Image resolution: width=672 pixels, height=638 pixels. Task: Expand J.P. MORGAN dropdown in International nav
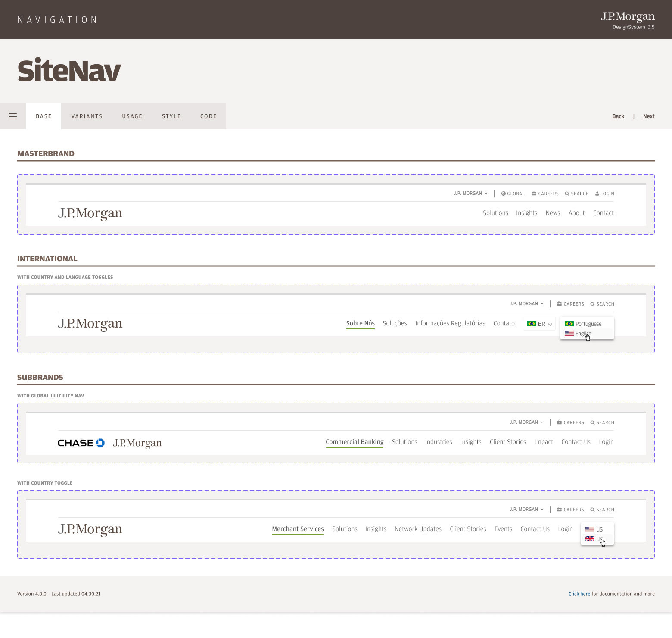[527, 304]
